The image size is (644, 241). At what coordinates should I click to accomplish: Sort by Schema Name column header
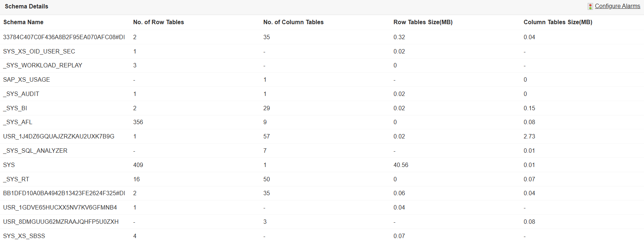point(23,22)
